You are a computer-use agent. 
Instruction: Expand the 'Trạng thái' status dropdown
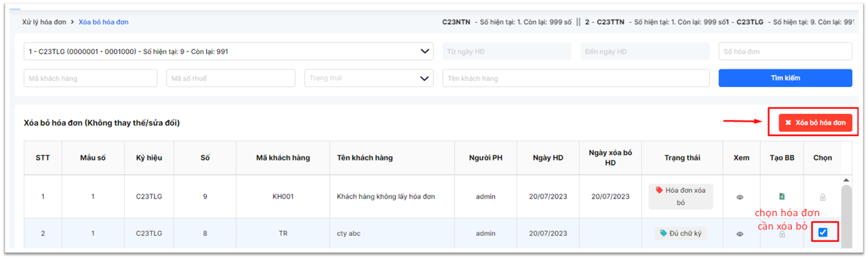pyautogui.click(x=369, y=78)
